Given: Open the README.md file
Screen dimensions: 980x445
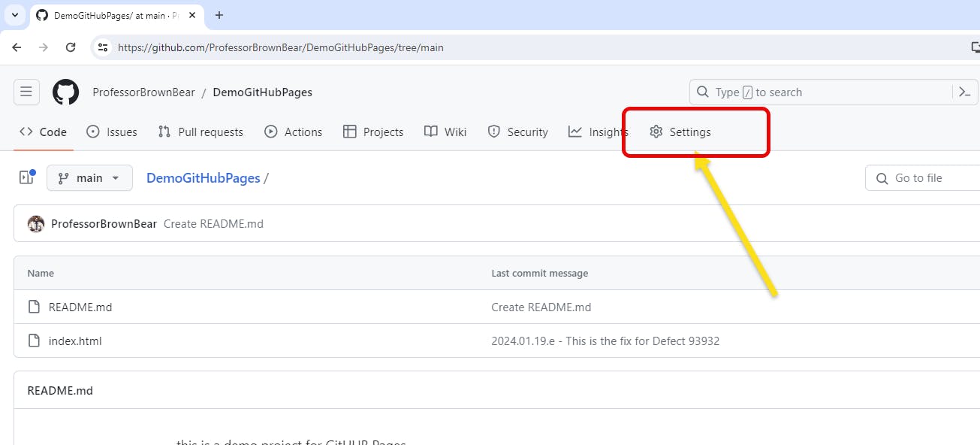Looking at the screenshot, I should (79, 307).
